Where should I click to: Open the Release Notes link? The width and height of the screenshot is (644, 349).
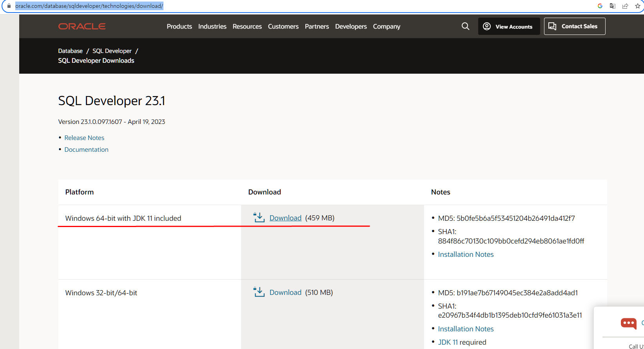tap(84, 138)
